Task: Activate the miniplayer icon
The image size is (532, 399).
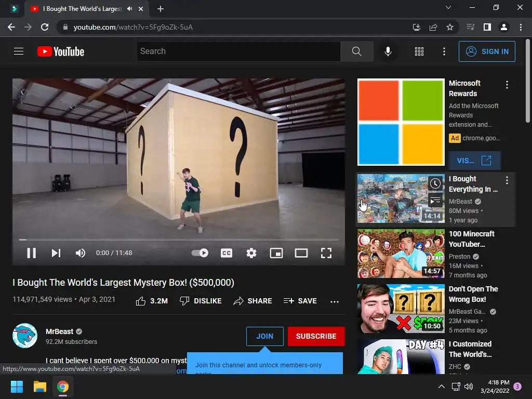Action: click(276, 253)
